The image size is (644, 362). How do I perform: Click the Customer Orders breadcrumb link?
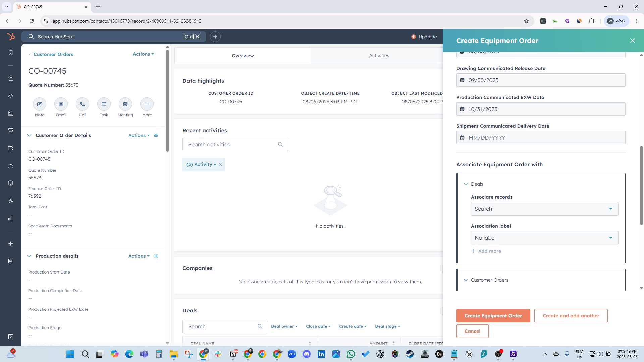[x=53, y=54]
